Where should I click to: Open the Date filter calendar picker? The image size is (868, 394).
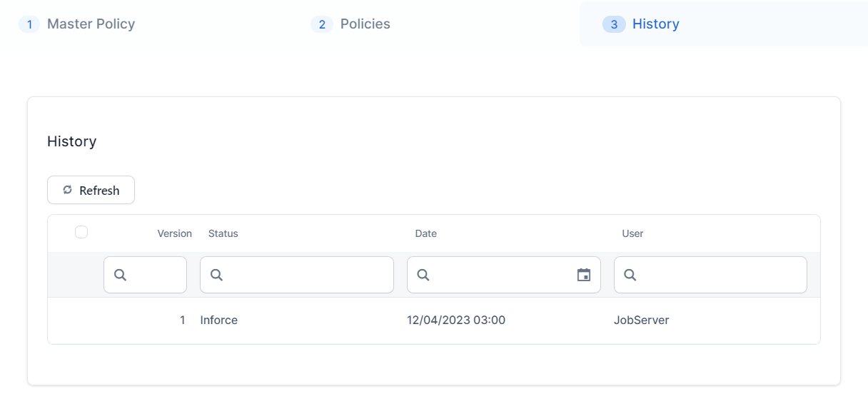click(584, 275)
